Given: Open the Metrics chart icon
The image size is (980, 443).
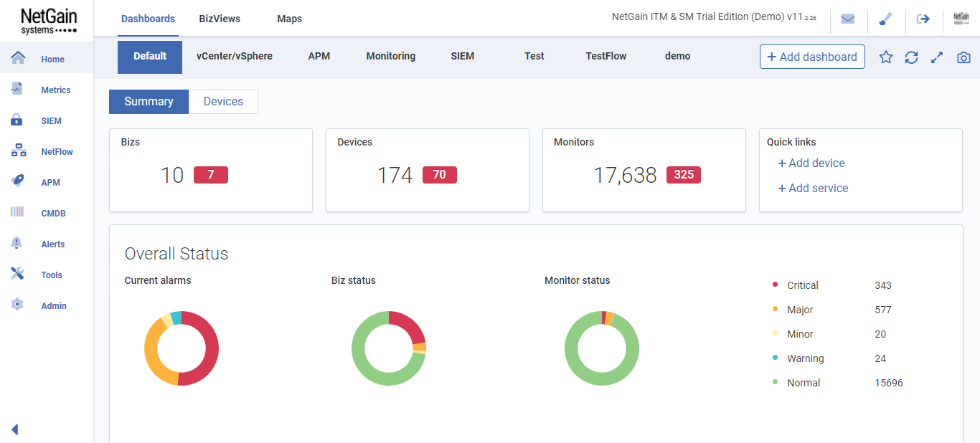Looking at the screenshot, I should (17, 89).
